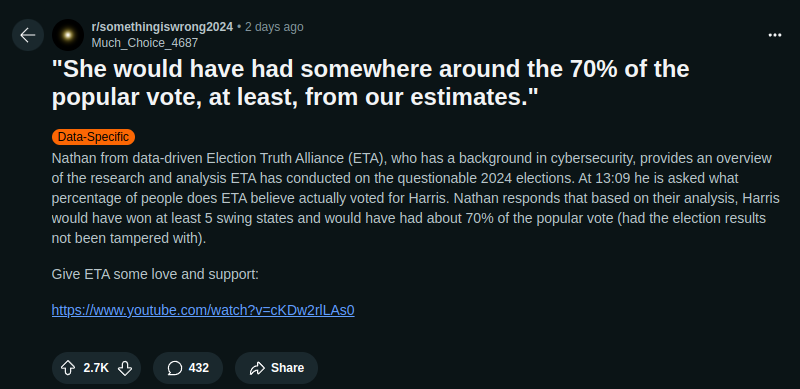Go back using the left arrow button
The height and width of the screenshot is (389, 800).
[x=28, y=35]
